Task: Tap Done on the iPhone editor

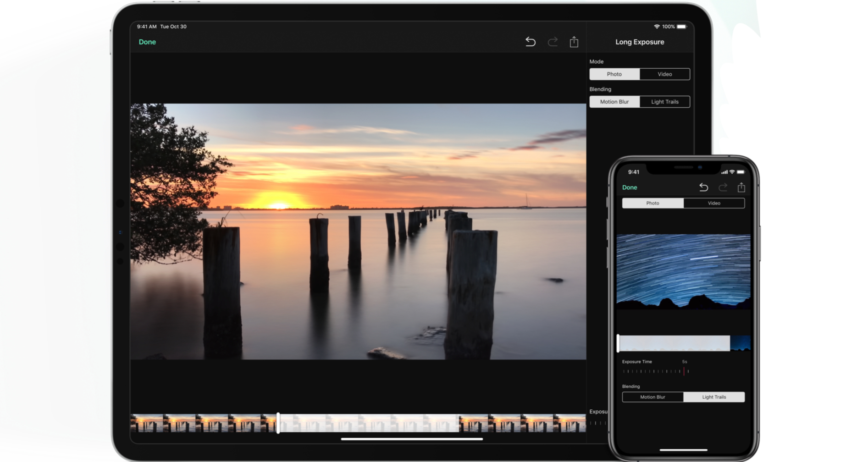Action: [x=630, y=187]
